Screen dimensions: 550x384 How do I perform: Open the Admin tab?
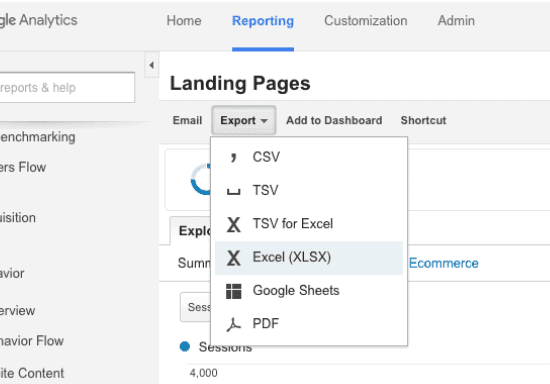[456, 21]
